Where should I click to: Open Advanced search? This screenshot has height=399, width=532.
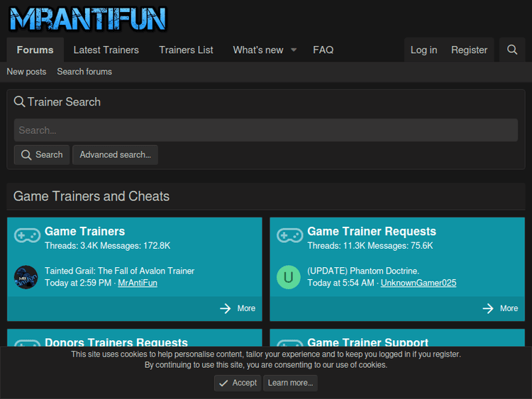point(115,155)
